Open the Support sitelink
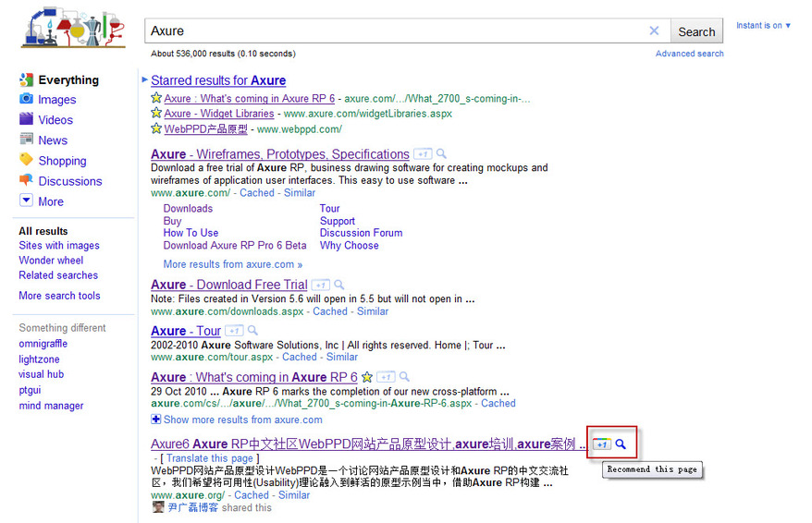The width and height of the screenshot is (812, 523). [338, 221]
